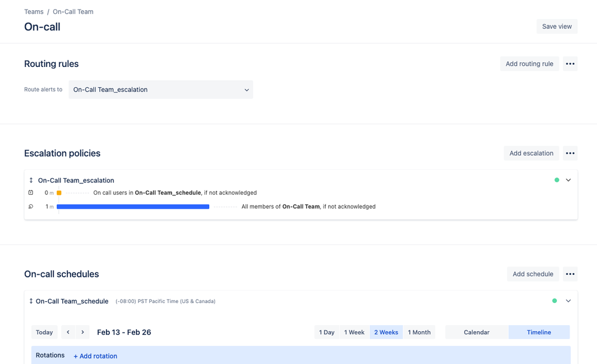This screenshot has width=597, height=364.
Task: Select the 1 Month view tab
Action: 419,332
